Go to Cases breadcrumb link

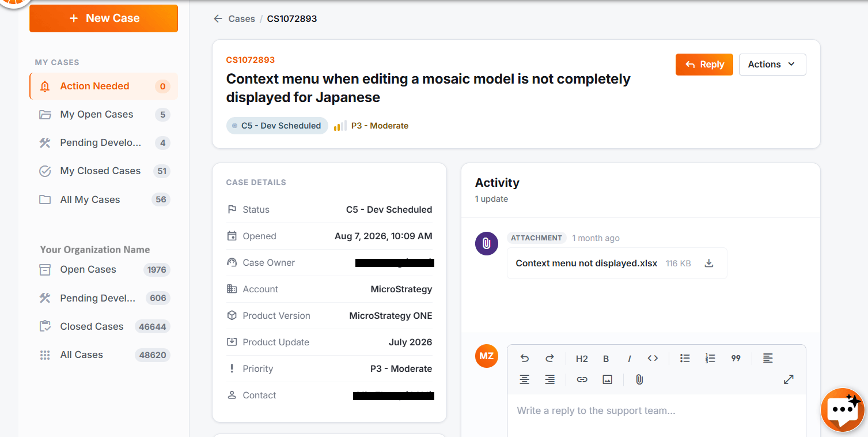click(241, 19)
